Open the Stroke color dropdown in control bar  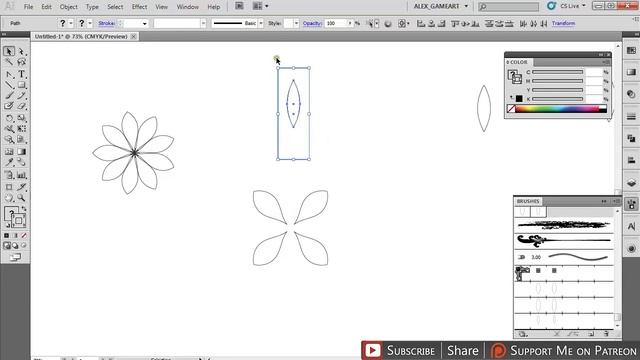click(90, 24)
